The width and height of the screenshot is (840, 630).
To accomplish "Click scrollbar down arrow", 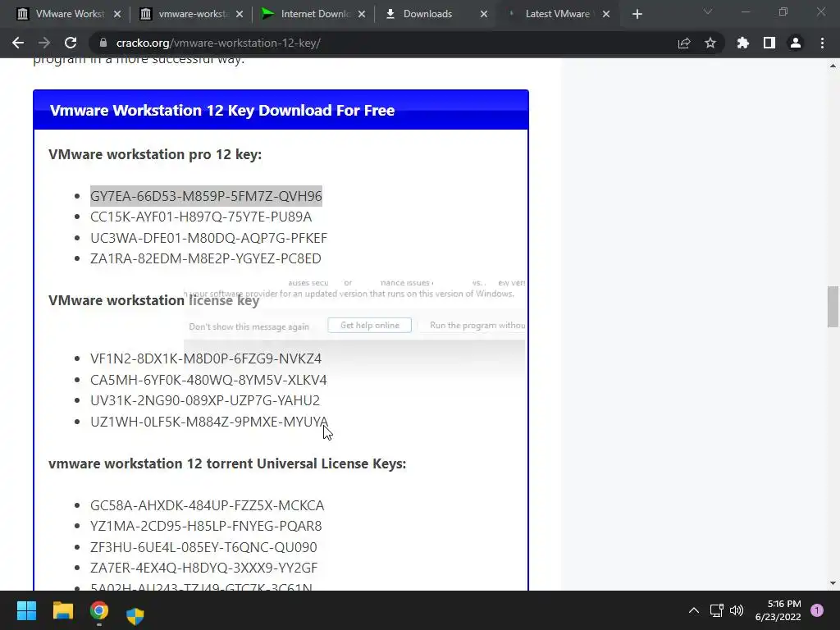I will tap(833, 583).
